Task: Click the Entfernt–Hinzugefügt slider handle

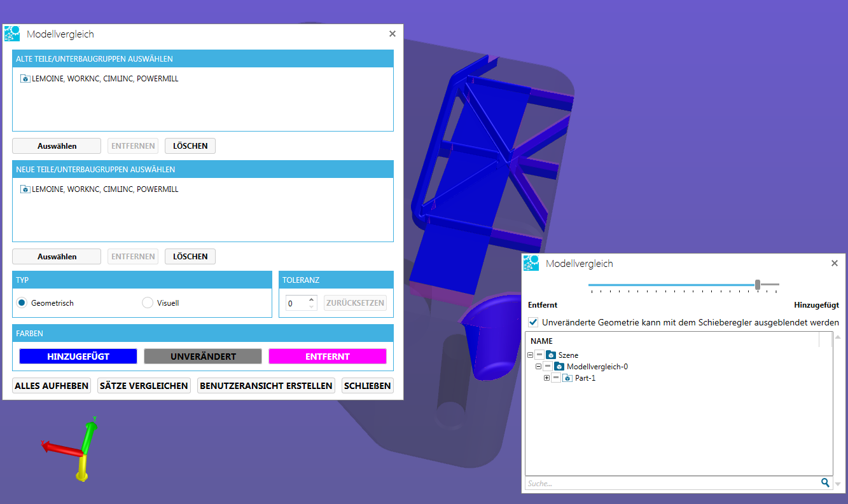Action: 758,284
